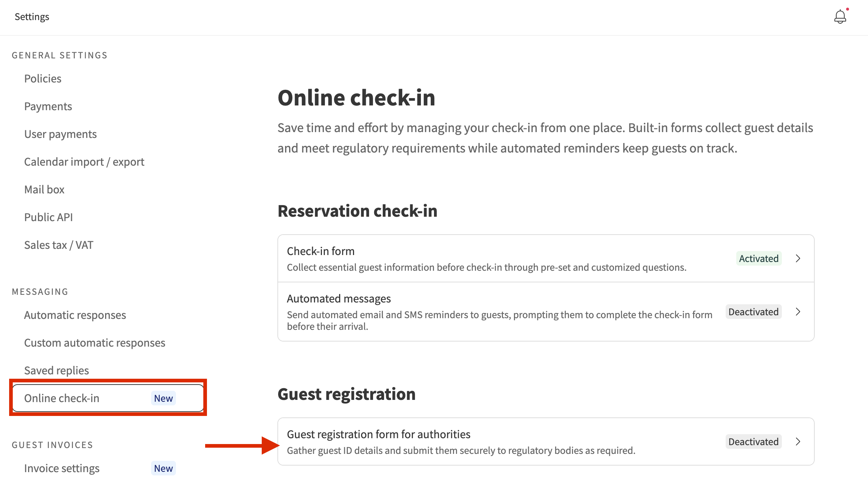Open Automatic responses settings
868x486 pixels.
tap(75, 315)
